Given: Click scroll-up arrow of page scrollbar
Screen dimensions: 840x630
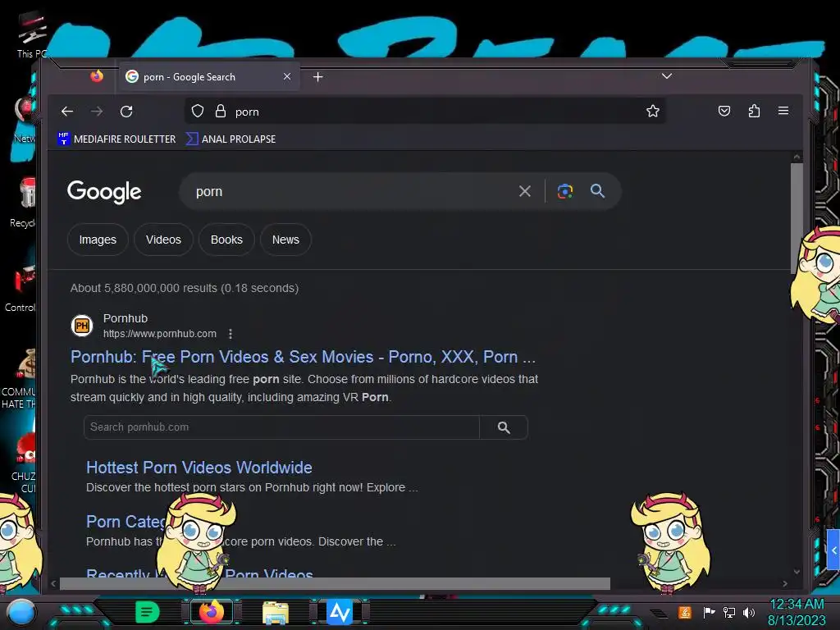Looking at the screenshot, I should click(797, 157).
